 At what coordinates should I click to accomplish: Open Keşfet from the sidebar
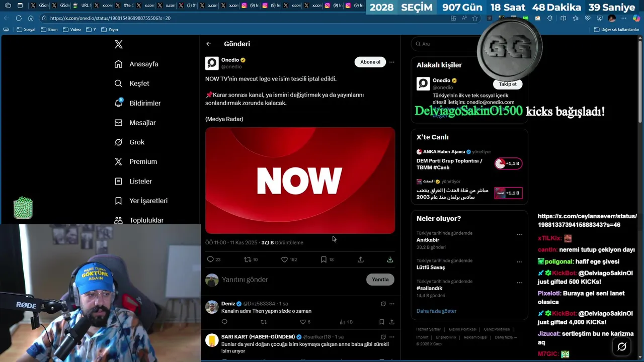pos(132,83)
